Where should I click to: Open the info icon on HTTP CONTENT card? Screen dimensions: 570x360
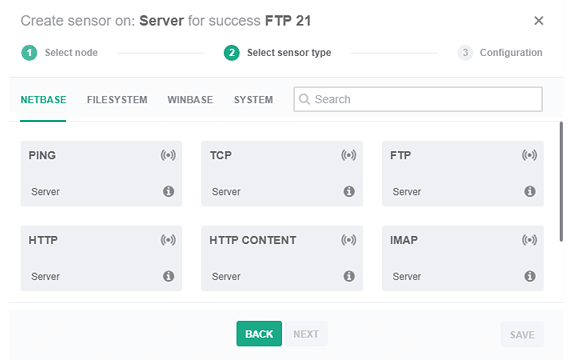pyautogui.click(x=349, y=276)
